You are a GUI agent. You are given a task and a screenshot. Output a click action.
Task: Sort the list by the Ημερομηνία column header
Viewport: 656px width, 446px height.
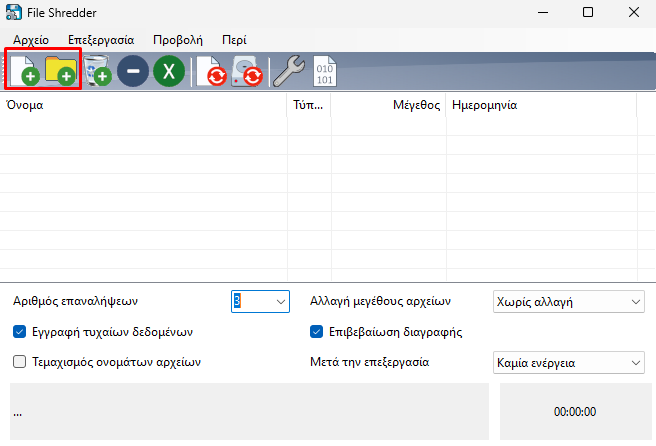(x=541, y=105)
